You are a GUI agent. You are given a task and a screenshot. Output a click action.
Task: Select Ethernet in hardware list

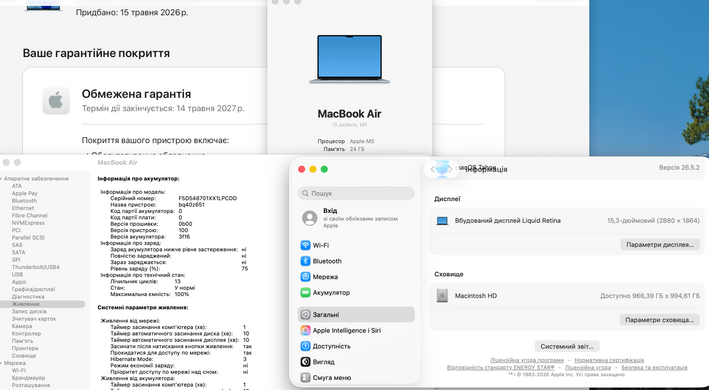pyautogui.click(x=23, y=208)
